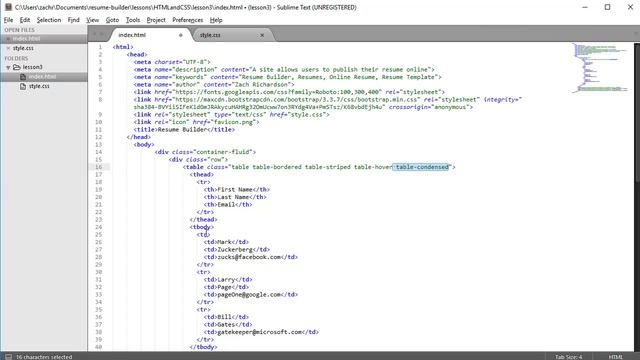The height and width of the screenshot is (360, 640).
Task: Open index.html in lesson3 folder
Action: point(42,77)
